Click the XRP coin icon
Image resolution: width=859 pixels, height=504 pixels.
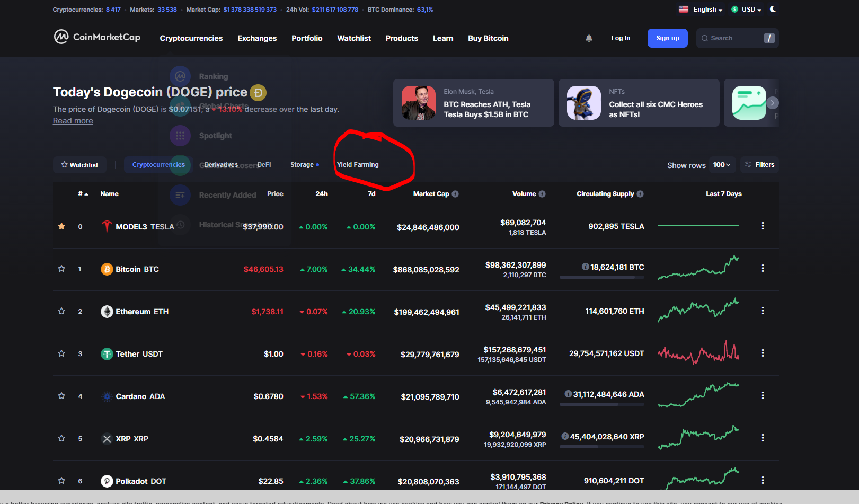pos(107,439)
